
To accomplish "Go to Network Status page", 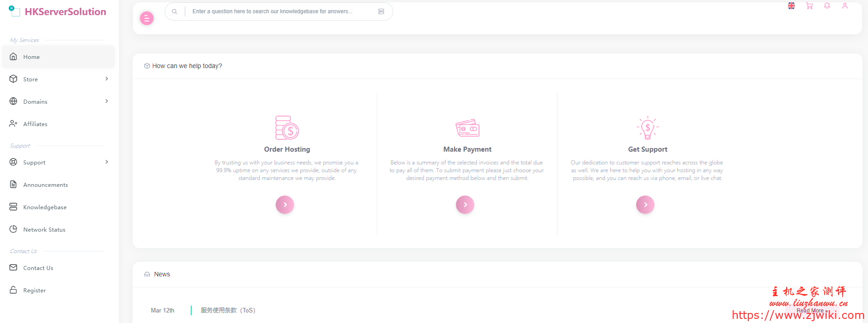I will tap(44, 229).
